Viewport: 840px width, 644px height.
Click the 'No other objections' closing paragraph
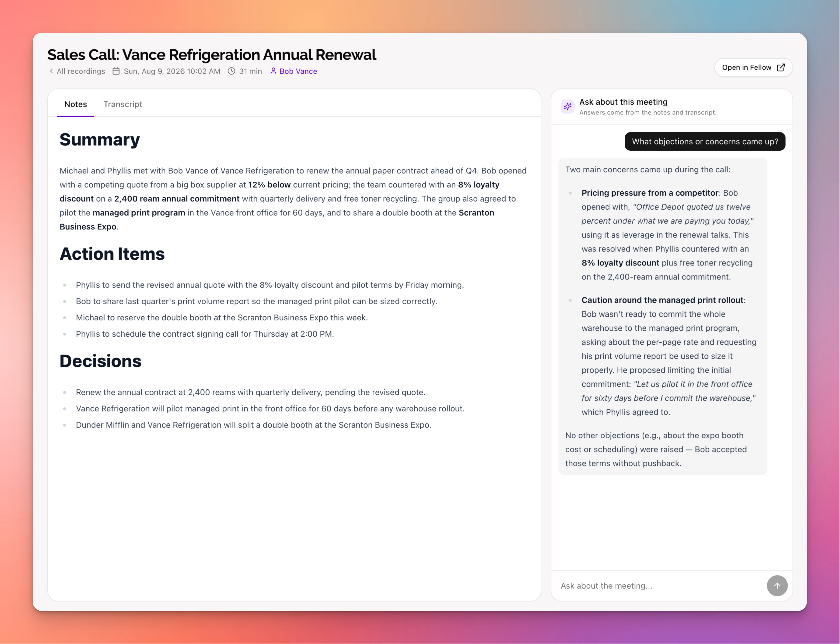click(656, 449)
